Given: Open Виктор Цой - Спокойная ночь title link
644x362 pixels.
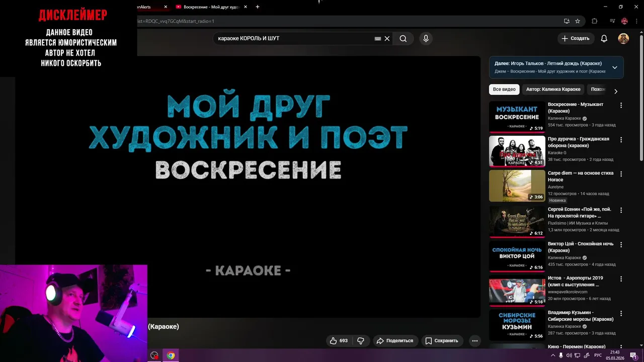Looking at the screenshot, I should [581, 247].
